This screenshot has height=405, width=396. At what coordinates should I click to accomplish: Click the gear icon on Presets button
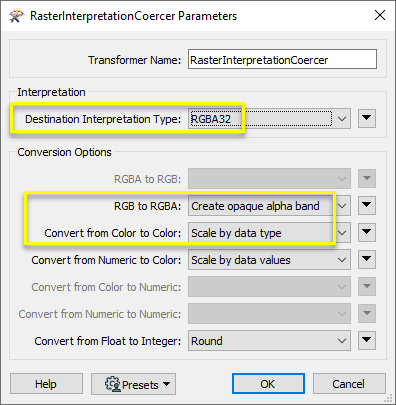[113, 384]
